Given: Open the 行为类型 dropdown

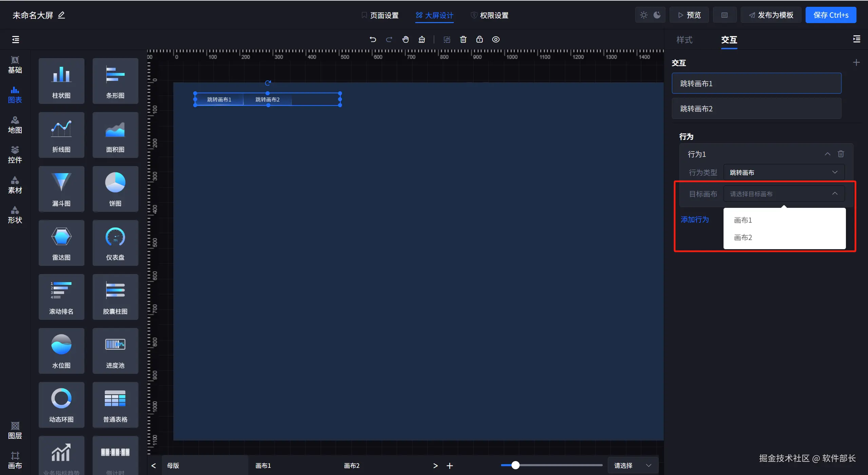Looking at the screenshot, I should (784, 172).
